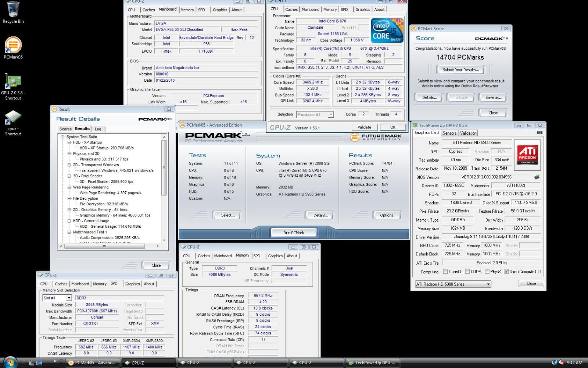Click the save BIOS icon next to BIOS Version
This screenshot has height=368, width=588.
pyautogui.click(x=537, y=177)
